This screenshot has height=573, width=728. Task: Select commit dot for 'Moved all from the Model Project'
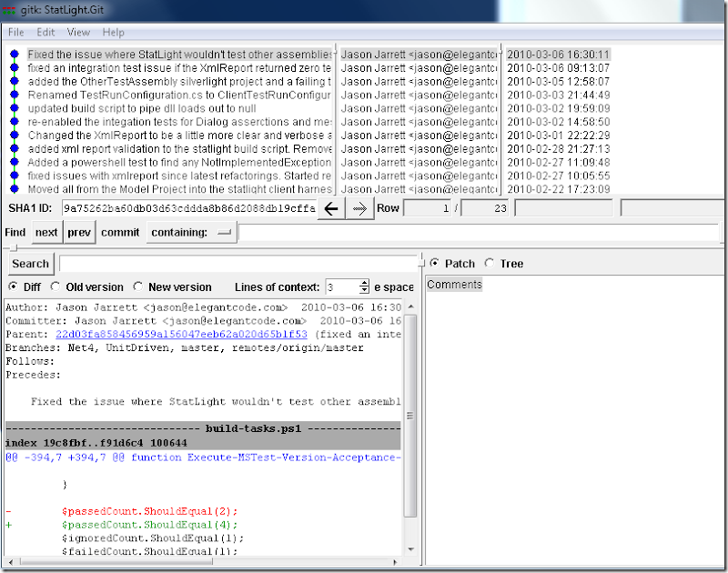coord(15,189)
